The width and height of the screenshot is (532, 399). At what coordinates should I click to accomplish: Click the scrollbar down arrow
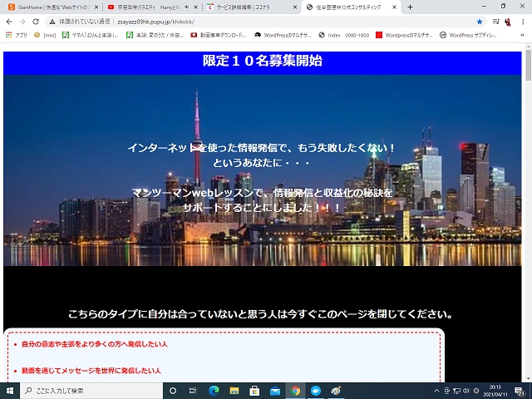[529, 378]
